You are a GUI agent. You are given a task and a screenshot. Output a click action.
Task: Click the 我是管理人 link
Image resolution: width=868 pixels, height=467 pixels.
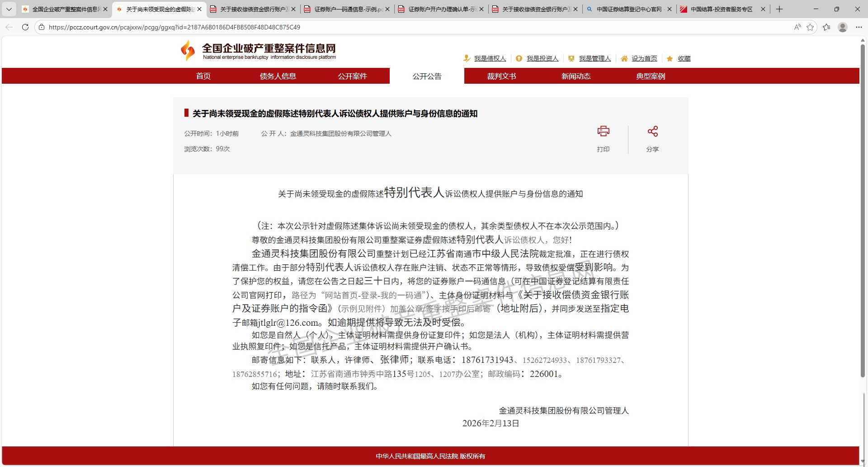595,58
